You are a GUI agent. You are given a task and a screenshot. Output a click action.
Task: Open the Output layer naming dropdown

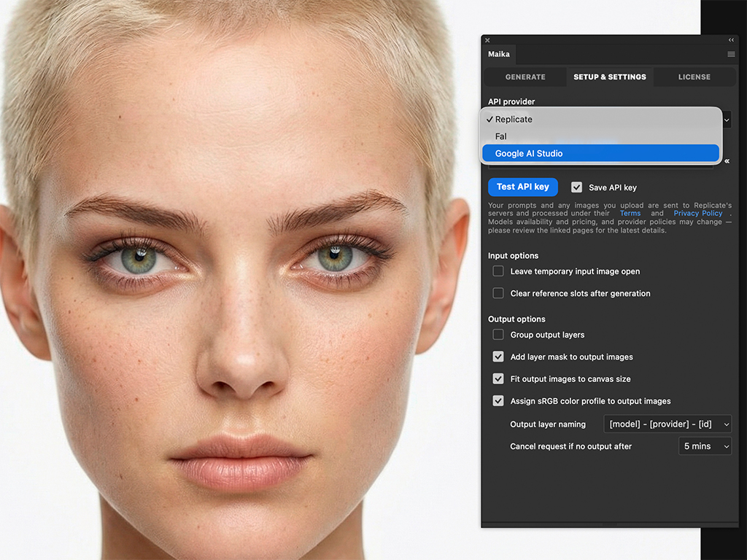[667, 424]
